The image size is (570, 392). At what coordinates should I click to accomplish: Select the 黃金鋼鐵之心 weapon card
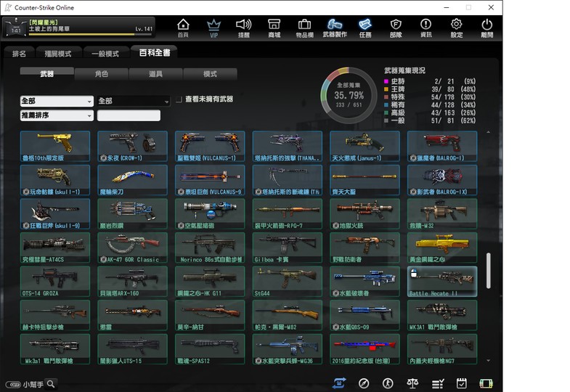[442, 248]
